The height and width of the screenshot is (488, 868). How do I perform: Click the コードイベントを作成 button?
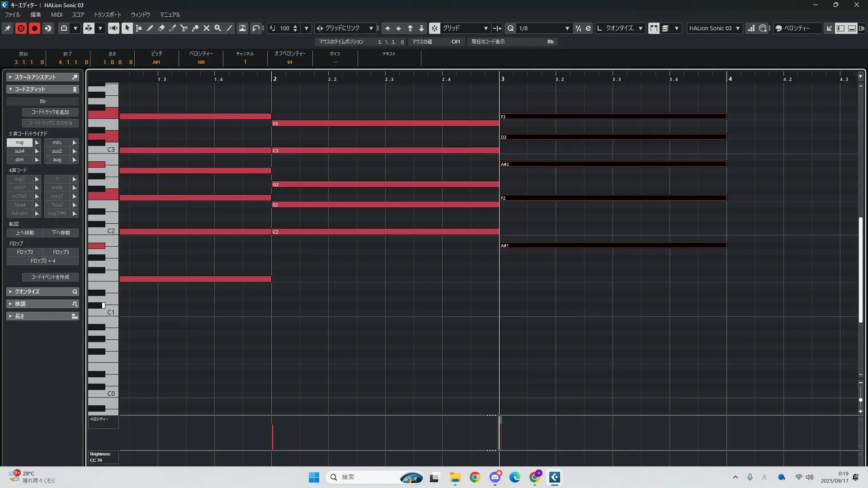[50, 277]
